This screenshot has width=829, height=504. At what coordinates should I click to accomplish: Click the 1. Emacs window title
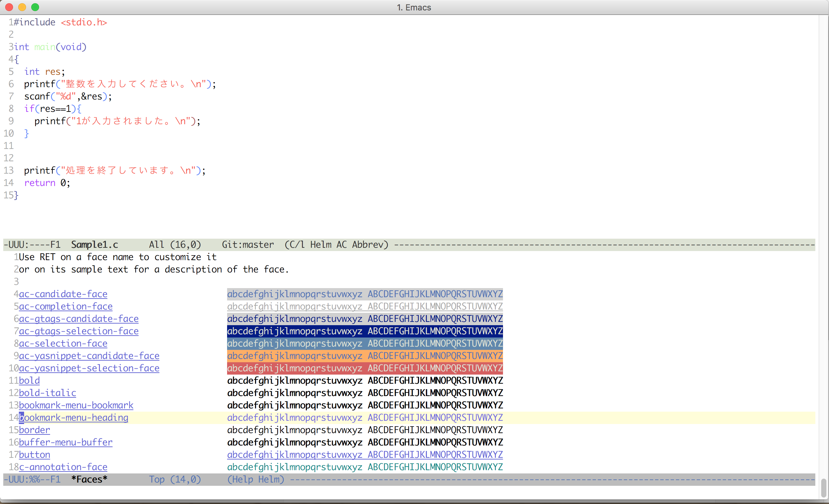(x=414, y=7)
